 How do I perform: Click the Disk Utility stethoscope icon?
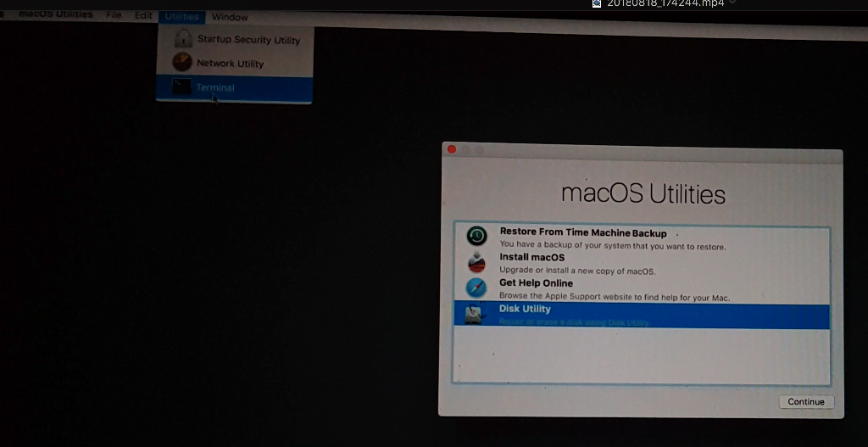[476, 315]
